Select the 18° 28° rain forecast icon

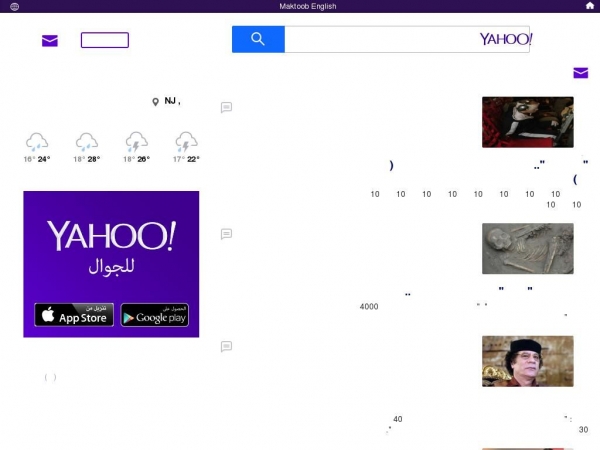pos(87,142)
